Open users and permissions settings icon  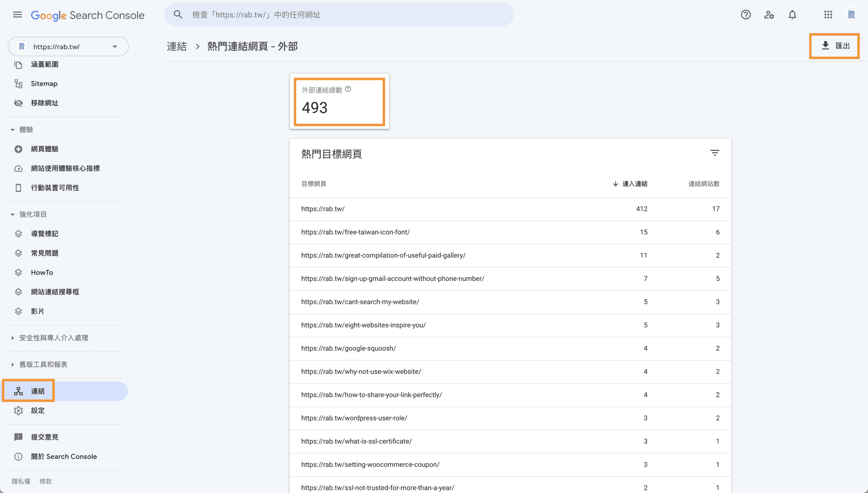click(769, 15)
